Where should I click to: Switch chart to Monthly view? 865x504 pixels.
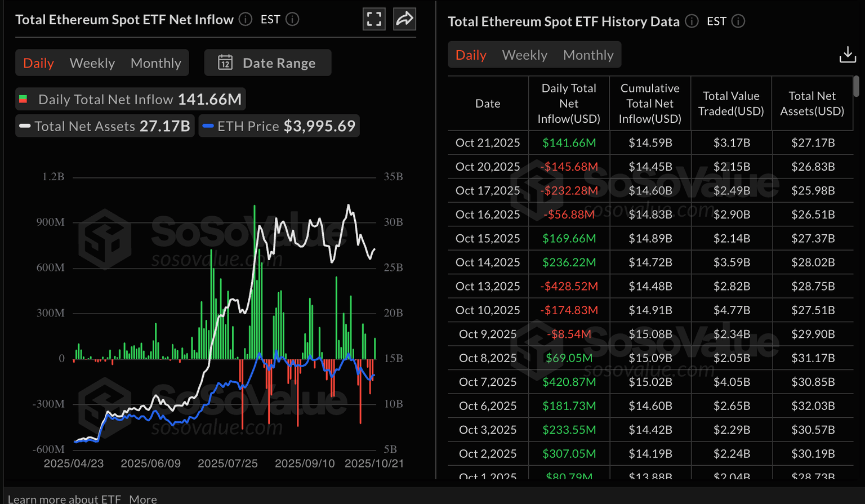tap(155, 63)
